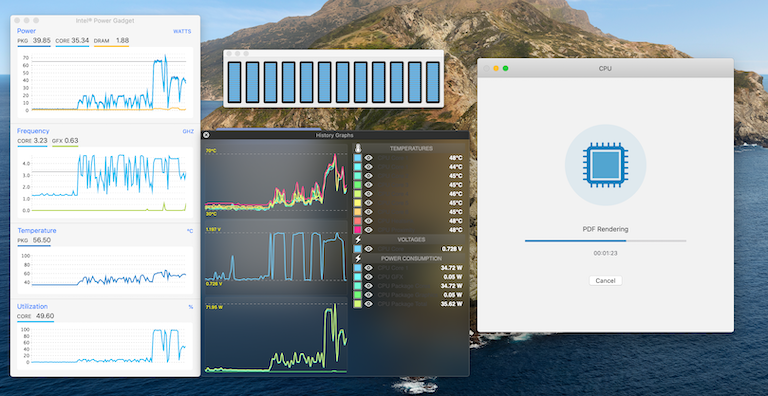Click the leftmost core activity bar
The height and width of the screenshot is (396, 768).
click(235, 82)
